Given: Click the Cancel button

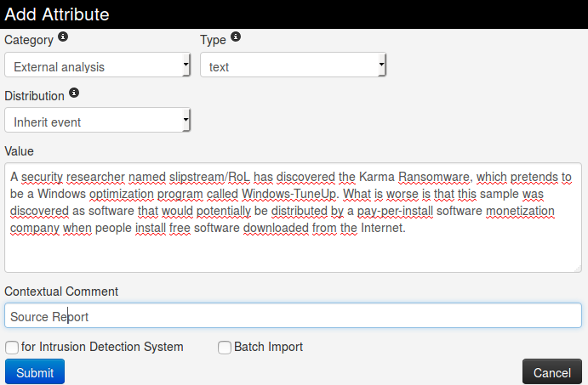Looking at the screenshot, I should 551,372.
